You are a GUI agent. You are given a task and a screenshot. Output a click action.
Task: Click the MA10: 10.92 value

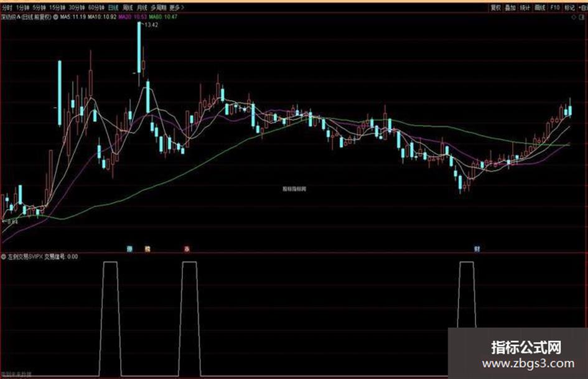coord(102,17)
